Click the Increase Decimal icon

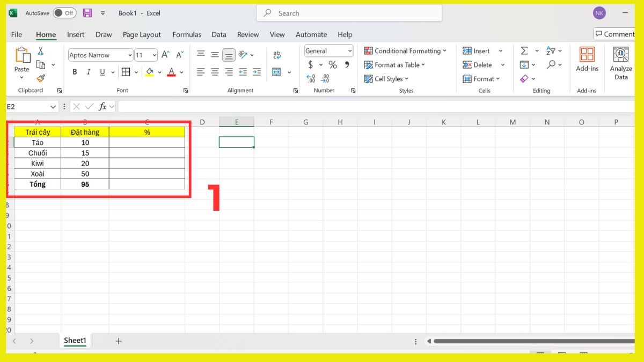pyautogui.click(x=310, y=78)
